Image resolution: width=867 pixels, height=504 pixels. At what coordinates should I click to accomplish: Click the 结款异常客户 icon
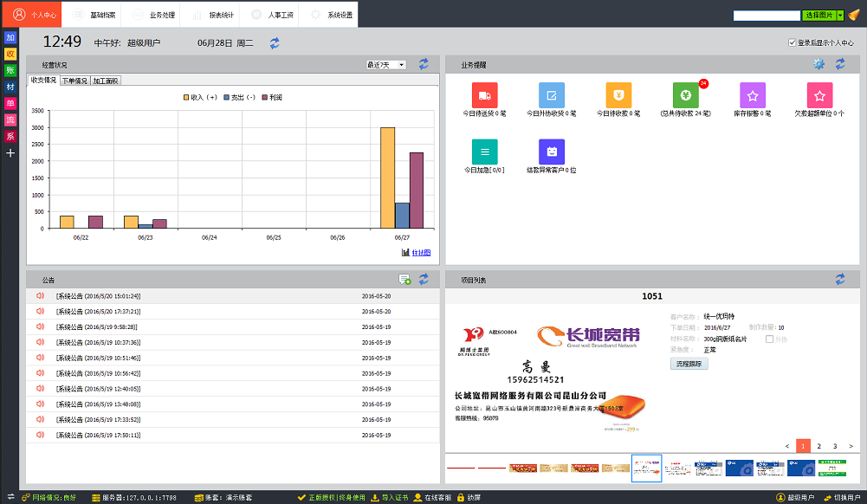(552, 152)
